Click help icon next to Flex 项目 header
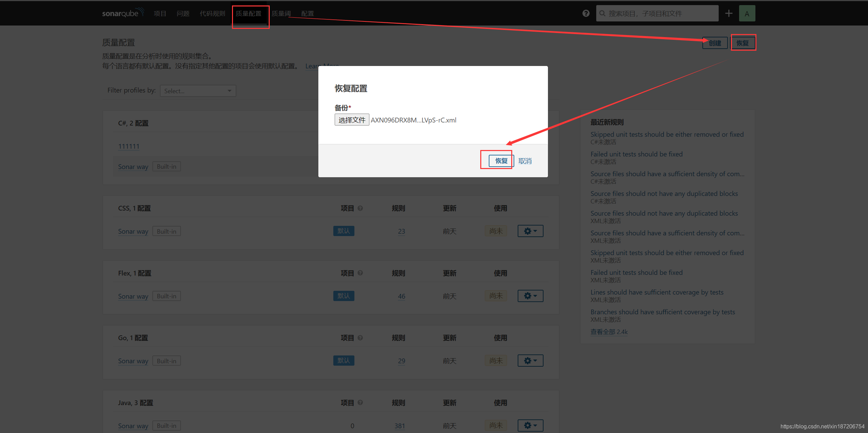868x433 pixels. point(360,273)
